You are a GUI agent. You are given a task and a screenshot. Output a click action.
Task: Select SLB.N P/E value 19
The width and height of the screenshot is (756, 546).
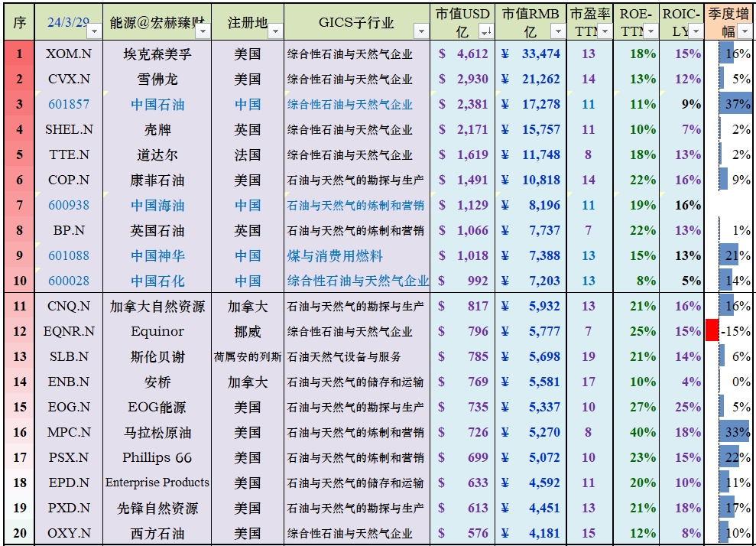(589, 356)
